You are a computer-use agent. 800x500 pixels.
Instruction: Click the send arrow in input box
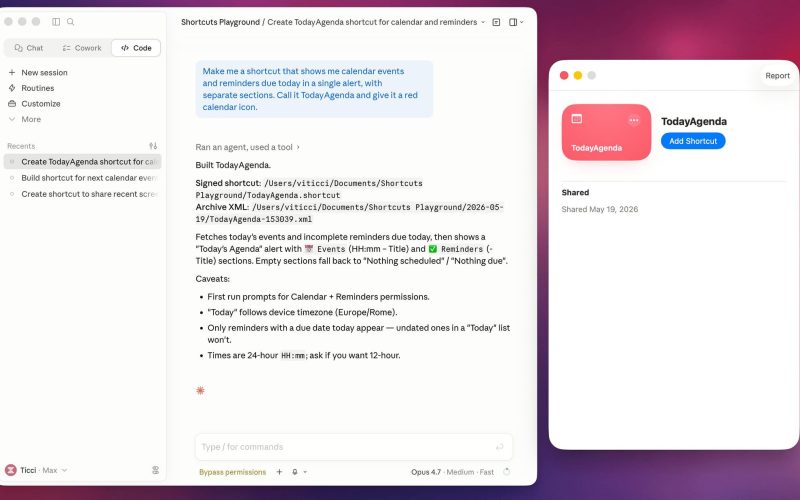click(499, 447)
